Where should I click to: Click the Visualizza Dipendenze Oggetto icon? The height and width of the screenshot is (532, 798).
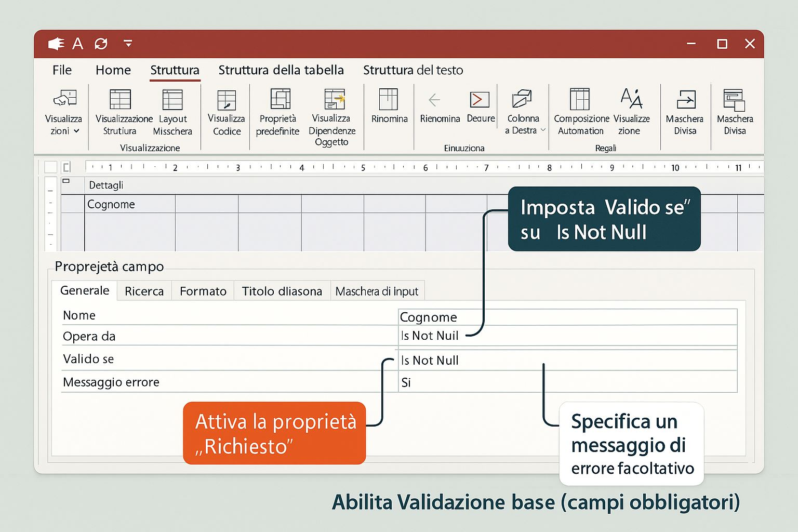[334, 99]
